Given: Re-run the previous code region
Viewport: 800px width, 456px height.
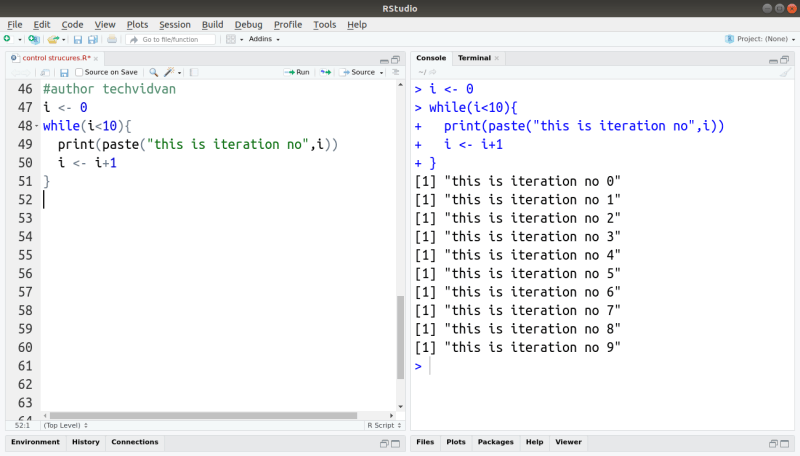Looking at the screenshot, I should click(326, 72).
